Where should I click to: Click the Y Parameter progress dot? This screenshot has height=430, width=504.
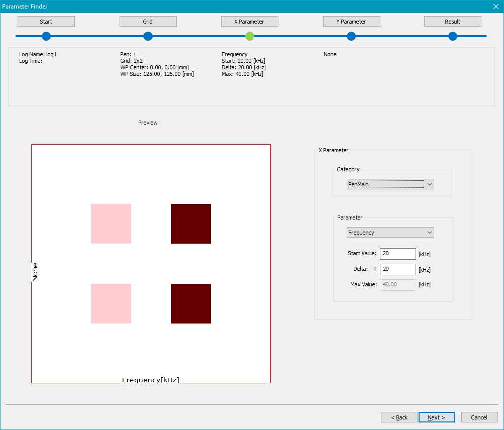[351, 36]
